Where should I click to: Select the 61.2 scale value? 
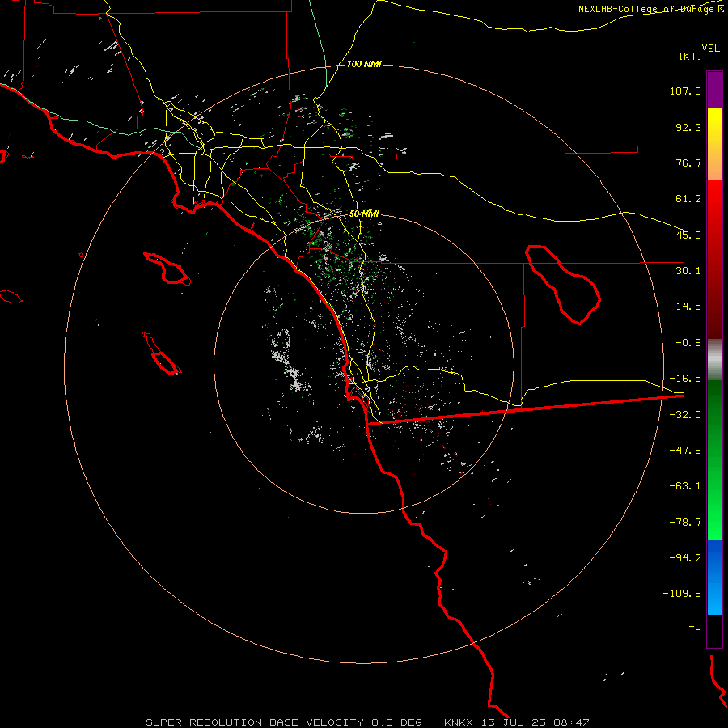[x=688, y=199]
